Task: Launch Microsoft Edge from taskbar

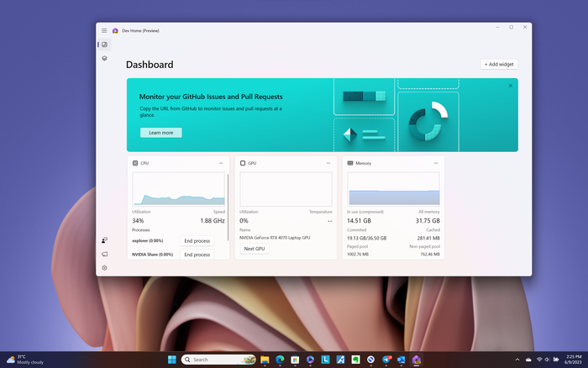Action: tap(280, 360)
